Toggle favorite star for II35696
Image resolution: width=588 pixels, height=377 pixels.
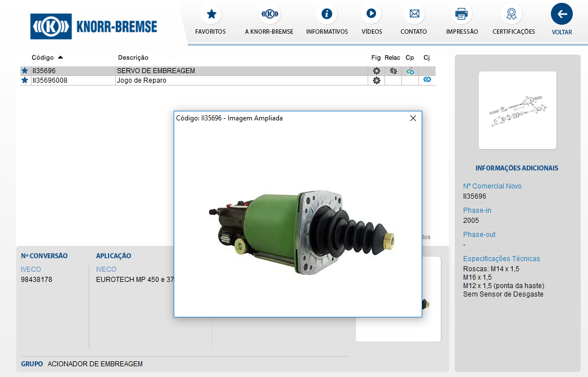[x=25, y=71]
